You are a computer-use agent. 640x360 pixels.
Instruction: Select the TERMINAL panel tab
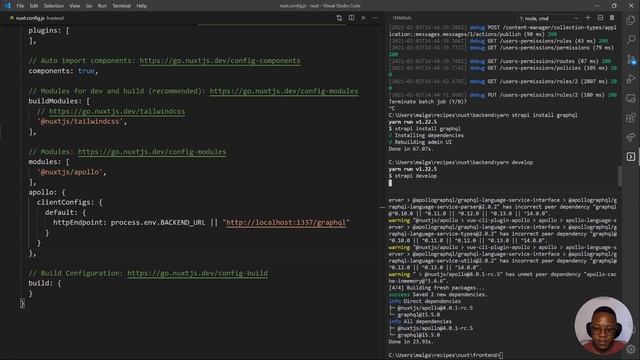[x=402, y=18]
